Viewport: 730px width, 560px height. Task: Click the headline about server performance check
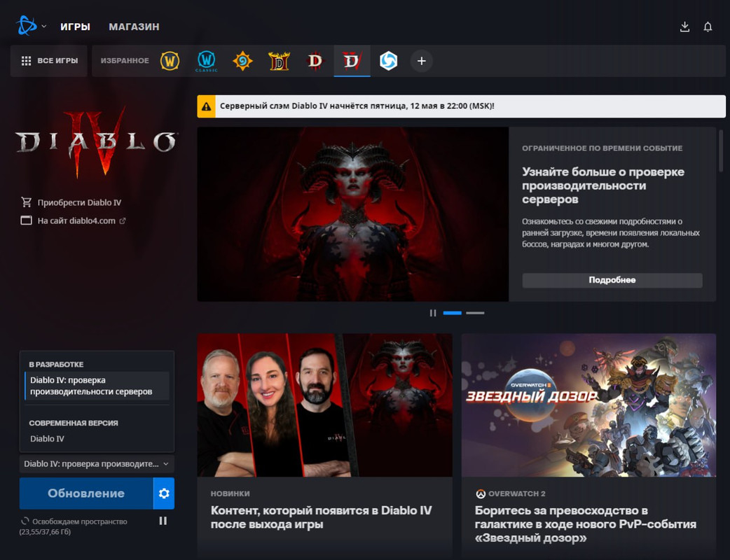click(x=603, y=185)
